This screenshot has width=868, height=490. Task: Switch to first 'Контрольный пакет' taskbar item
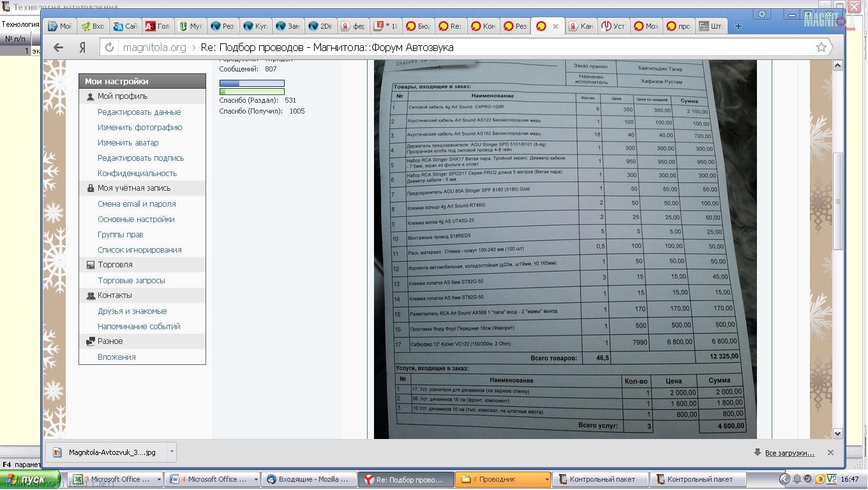click(x=600, y=479)
